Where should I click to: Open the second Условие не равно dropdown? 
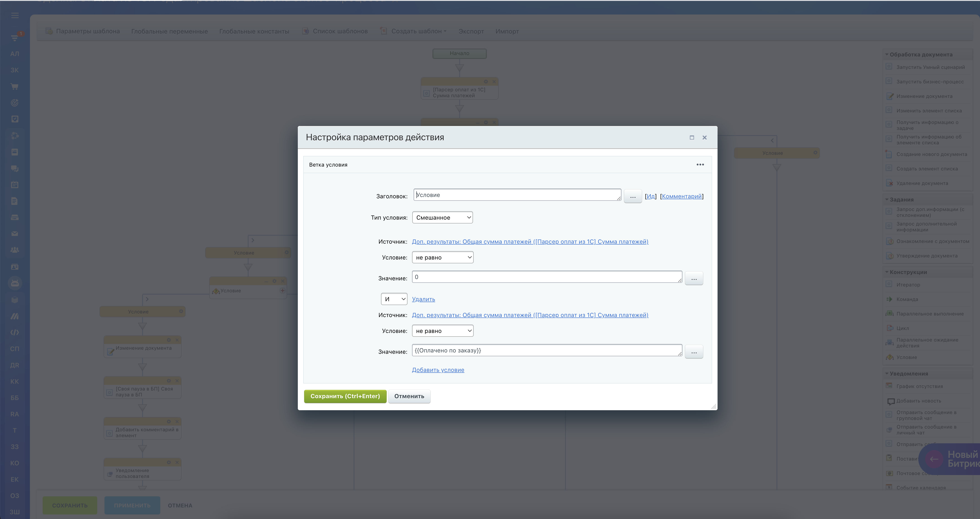click(x=442, y=331)
